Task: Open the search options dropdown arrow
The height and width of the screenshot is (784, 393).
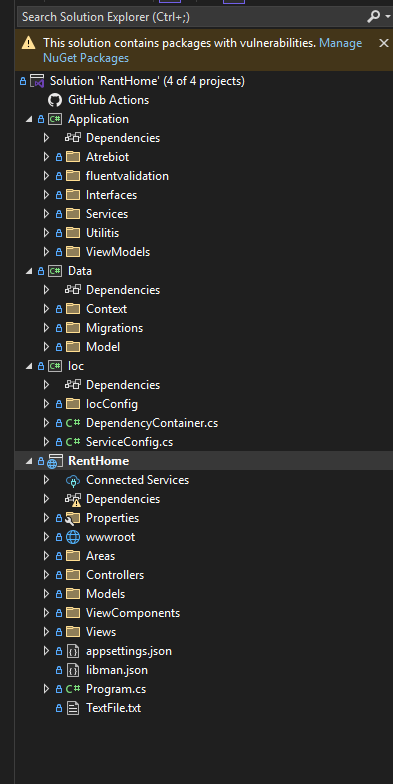Action: 388,17
